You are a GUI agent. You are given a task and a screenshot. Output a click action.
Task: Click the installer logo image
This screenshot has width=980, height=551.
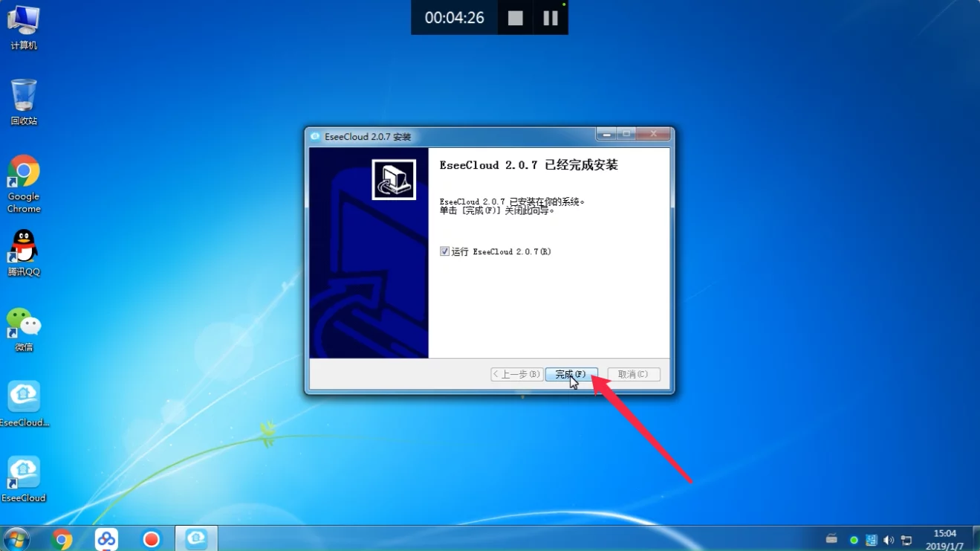(x=394, y=179)
